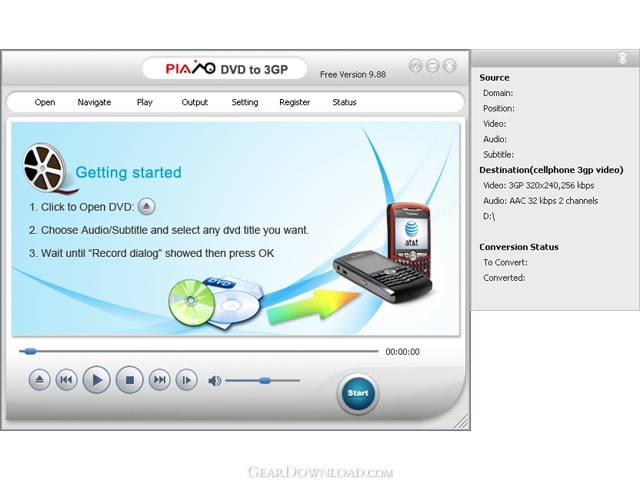Click the Play button
This screenshot has width=640, height=480.
tap(96, 380)
